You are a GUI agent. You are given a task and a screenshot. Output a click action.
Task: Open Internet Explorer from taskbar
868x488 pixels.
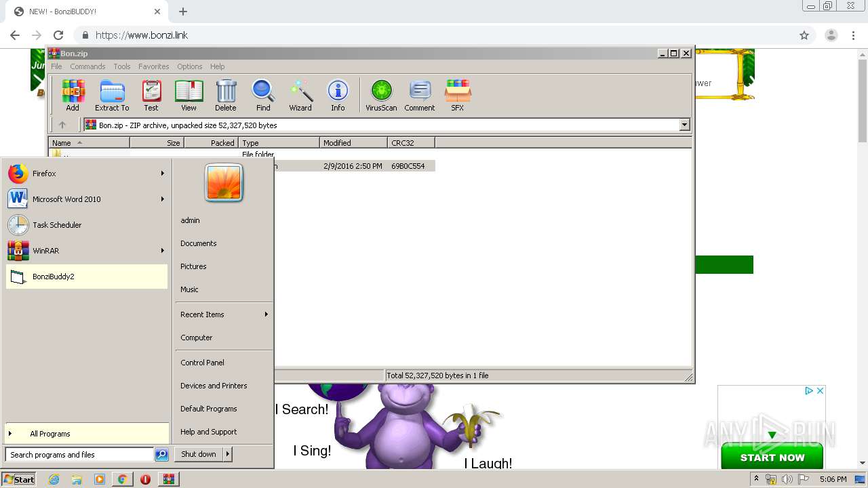click(x=54, y=479)
